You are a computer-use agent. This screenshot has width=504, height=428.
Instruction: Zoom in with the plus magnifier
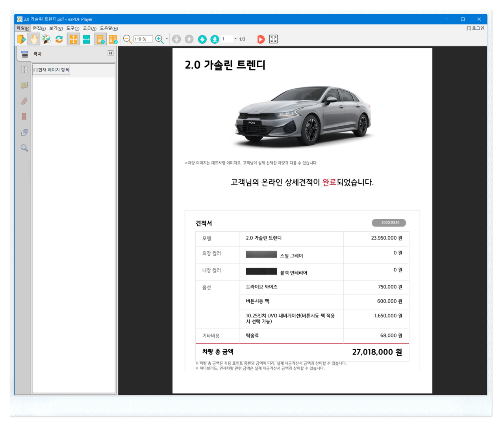pyautogui.click(x=159, y=39)
